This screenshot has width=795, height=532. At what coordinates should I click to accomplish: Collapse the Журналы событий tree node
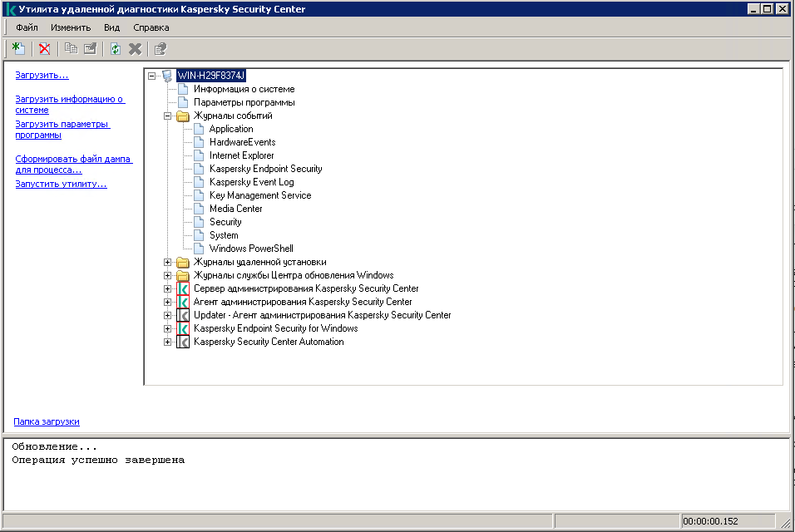pyautogui.click(x=168, y=116)
